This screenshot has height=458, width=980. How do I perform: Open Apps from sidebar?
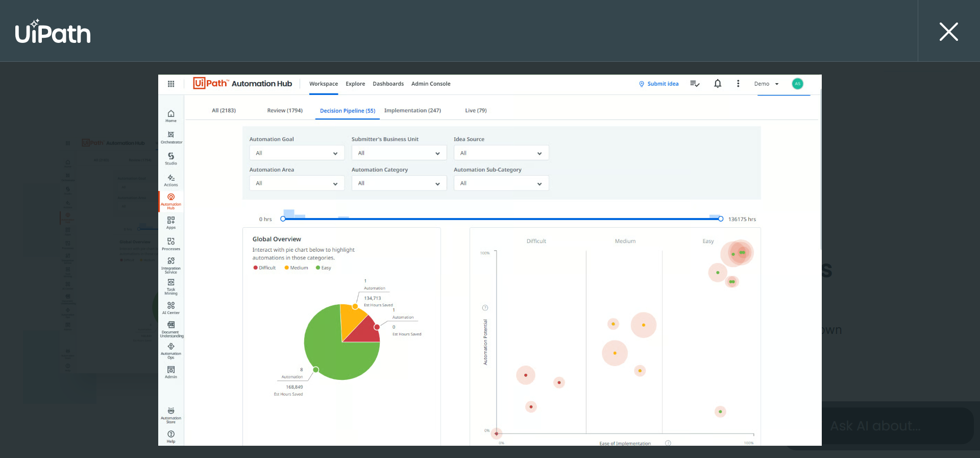click(x=171, y=223)
